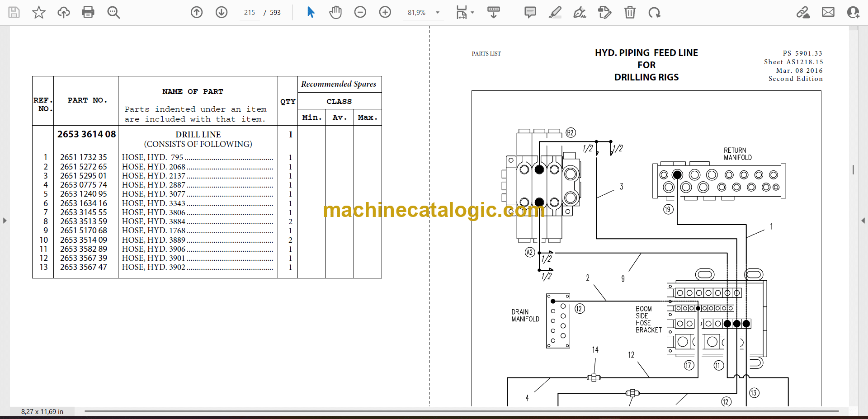
Task: Add a bookmark with the star icon
Action: tap(39, 12)
